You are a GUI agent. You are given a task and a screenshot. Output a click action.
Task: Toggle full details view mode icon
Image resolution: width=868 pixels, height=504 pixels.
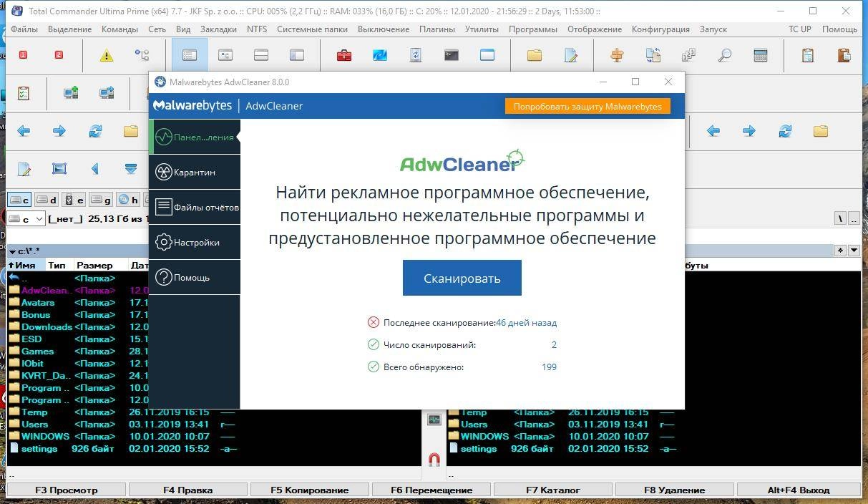(x=225, y=55)
